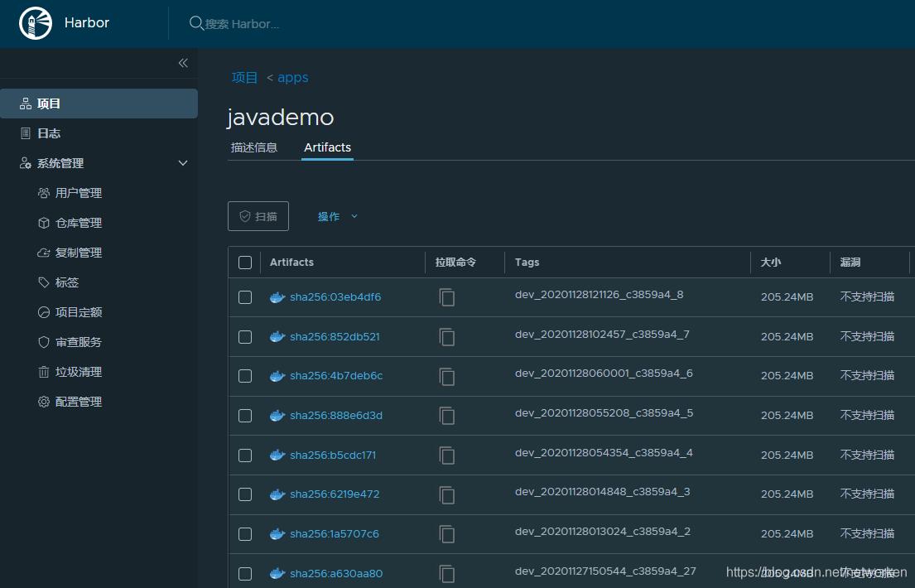Open the 操作 actions dropdown
Image resolution: width=915 pixels, height=588 pixels.
(x=338, y=216)
